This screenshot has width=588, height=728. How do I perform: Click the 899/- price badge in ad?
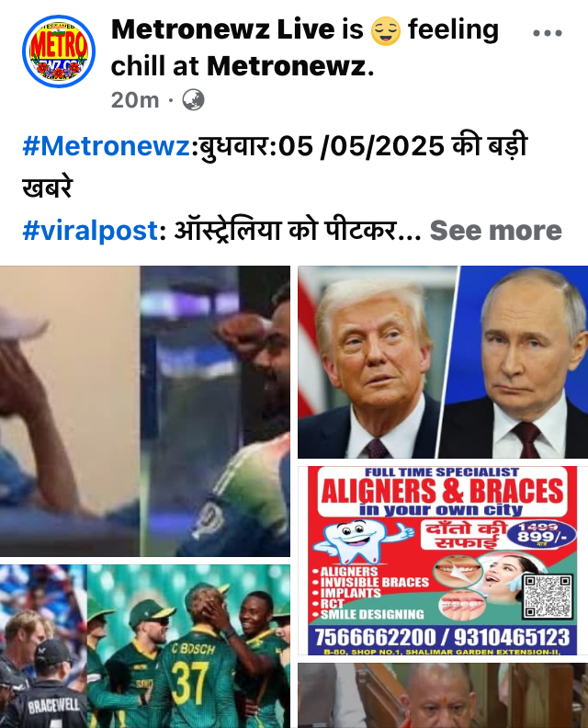541,535
